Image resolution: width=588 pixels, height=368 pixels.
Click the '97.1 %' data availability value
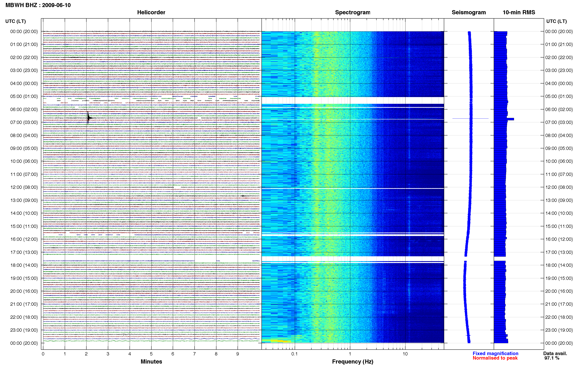(552, 358)
